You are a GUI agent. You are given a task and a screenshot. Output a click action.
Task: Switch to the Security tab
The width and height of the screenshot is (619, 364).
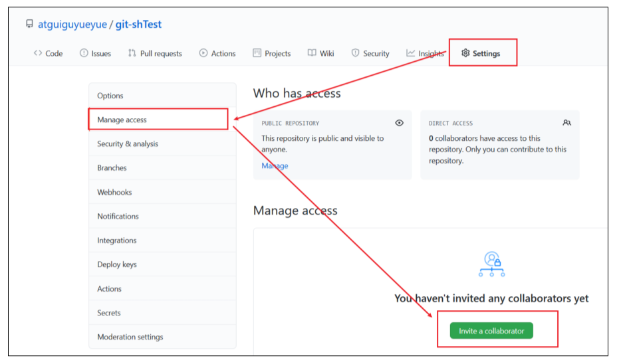(371, 53)
